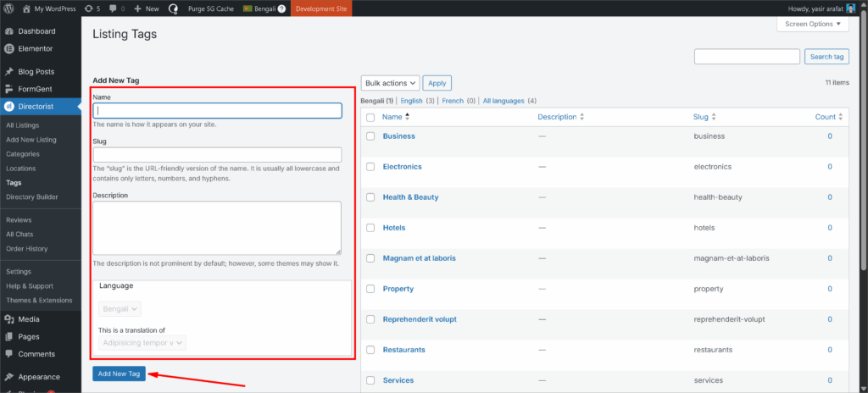The height and width of the screenshot is (393, 868).
Task: Check the Business tag checkbox
Action: (370, 136)
